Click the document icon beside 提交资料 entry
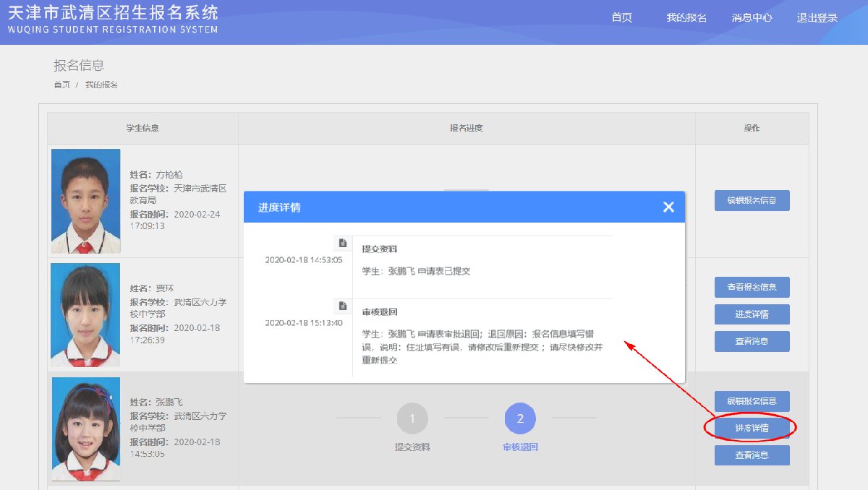This screenshot has height=490, width=868. 343,243
